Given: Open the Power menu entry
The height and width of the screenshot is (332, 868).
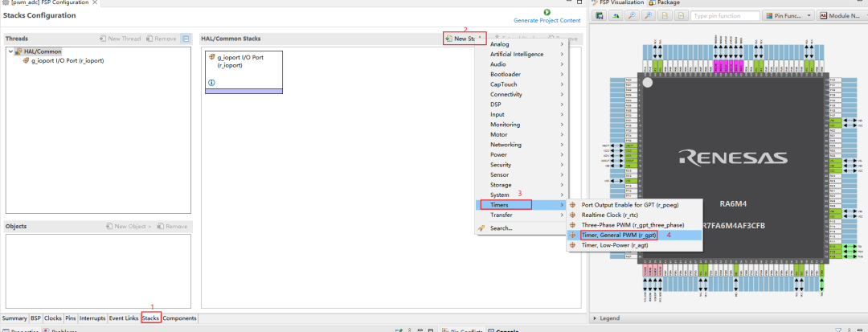Looking at the screenshot, I should (x=522, y=154).
